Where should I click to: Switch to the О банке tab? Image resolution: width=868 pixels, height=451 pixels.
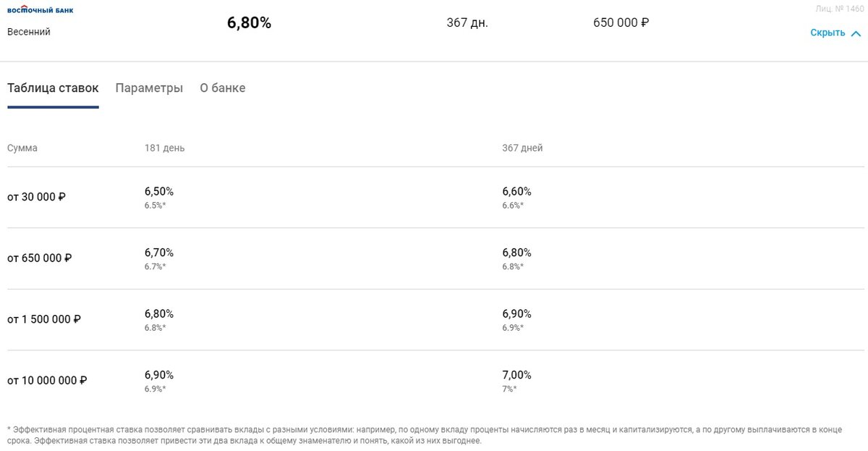click(x=223, y=88)
